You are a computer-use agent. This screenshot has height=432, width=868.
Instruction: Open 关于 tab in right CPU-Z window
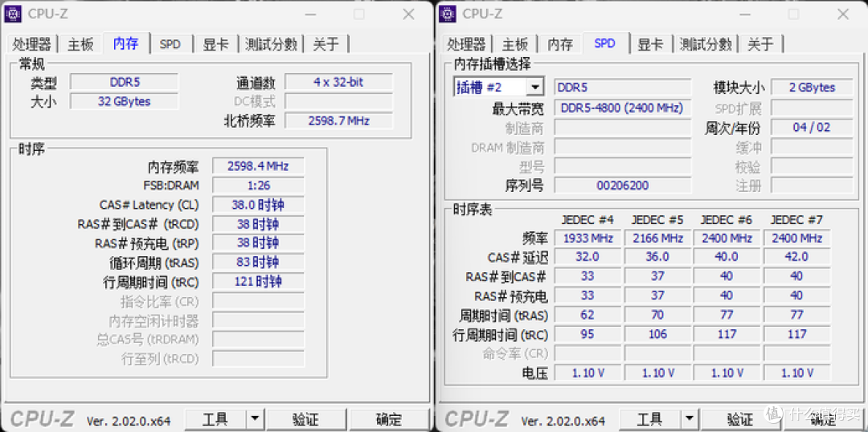[760, 44]
